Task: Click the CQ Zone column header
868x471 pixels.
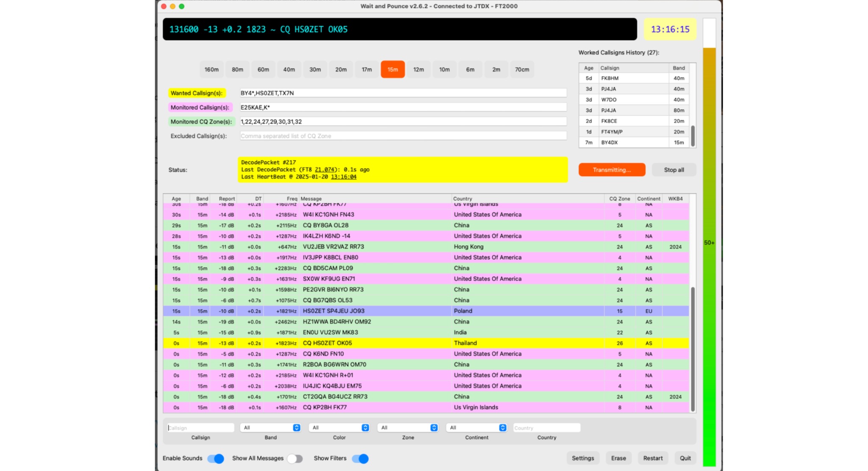Action: click(620, 199)
